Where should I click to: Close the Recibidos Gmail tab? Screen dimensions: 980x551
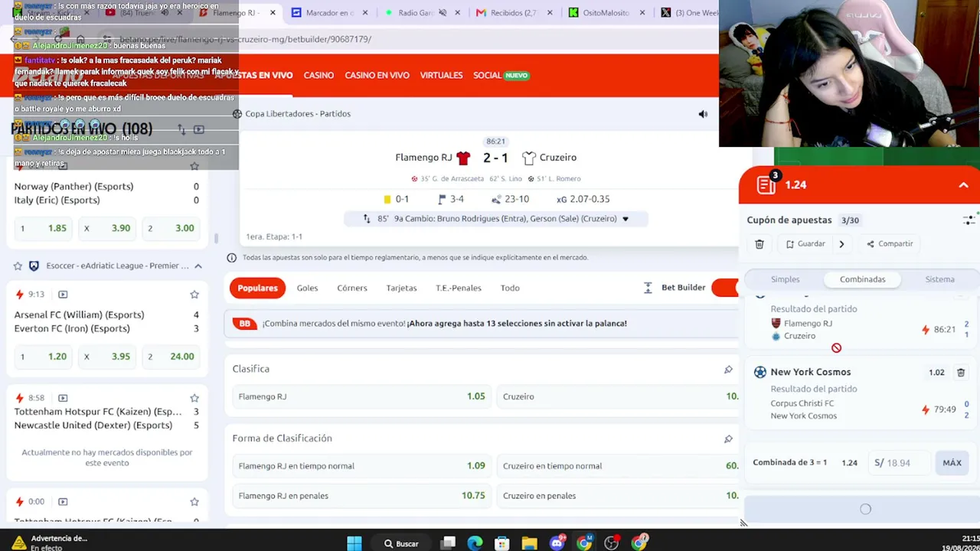[x=550, y=13]
